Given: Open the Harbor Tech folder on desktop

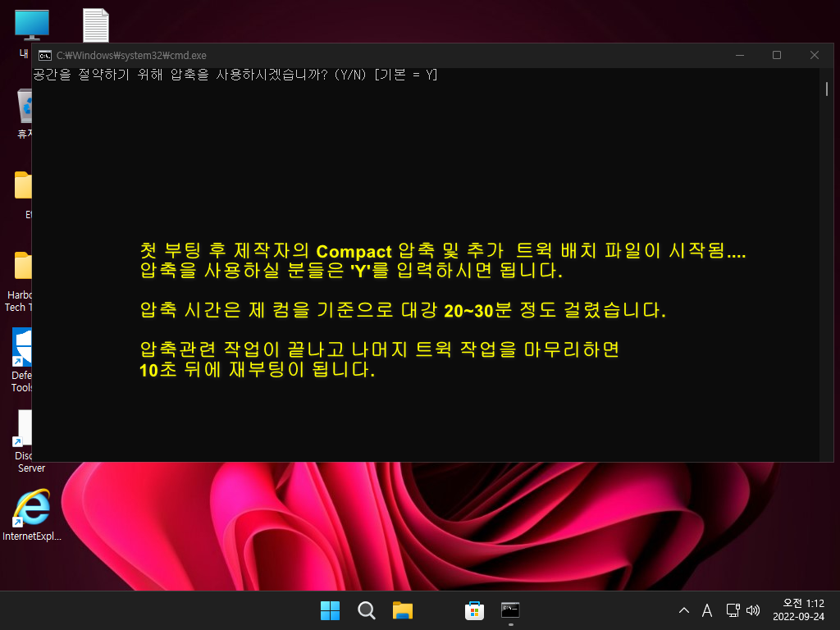Looking at the screenshot, I should pos(23,266).
